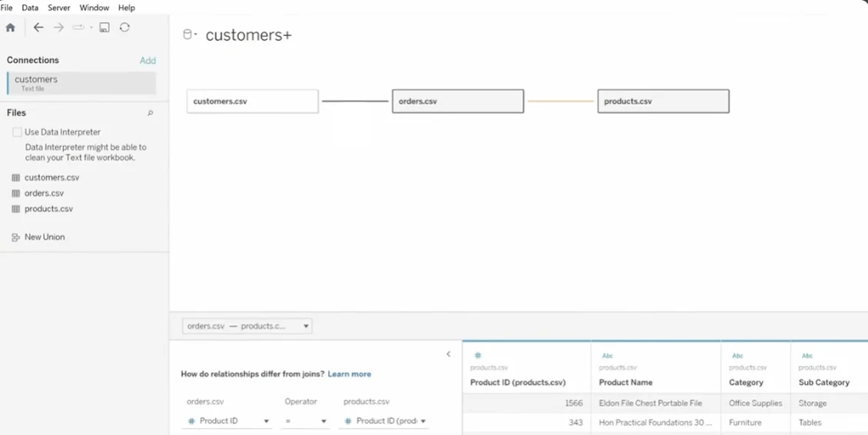Open the products.csv Product ID field dropdown
This screenshot has height=435, width=868.
point(384,420)
